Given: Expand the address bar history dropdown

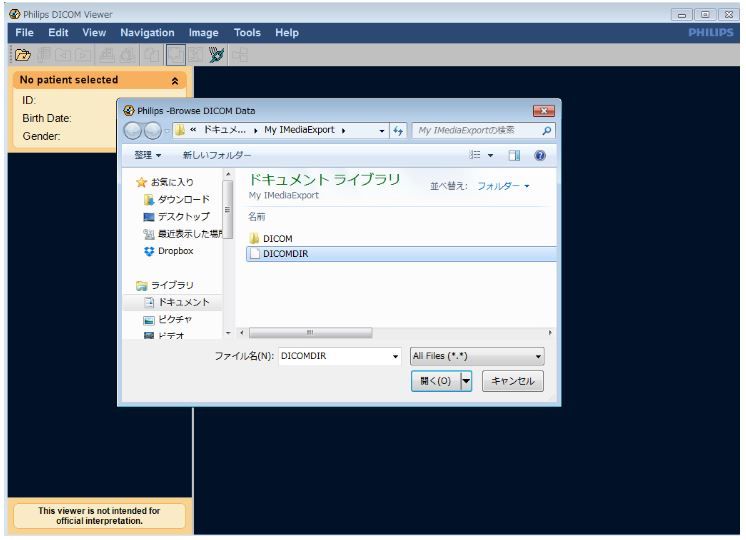Looking at the screenshot, I should pos(382,131).
